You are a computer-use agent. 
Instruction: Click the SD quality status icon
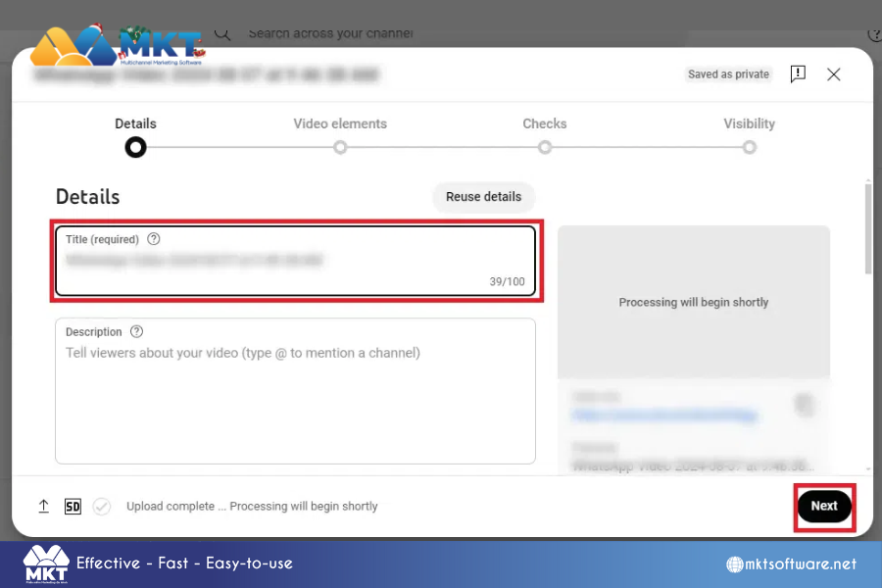point(73,507)
